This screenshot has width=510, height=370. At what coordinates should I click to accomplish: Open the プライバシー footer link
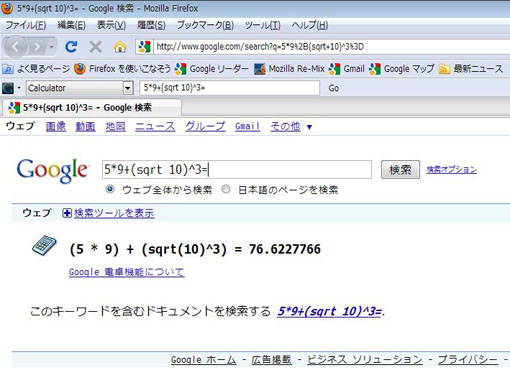tap(468, 359)
